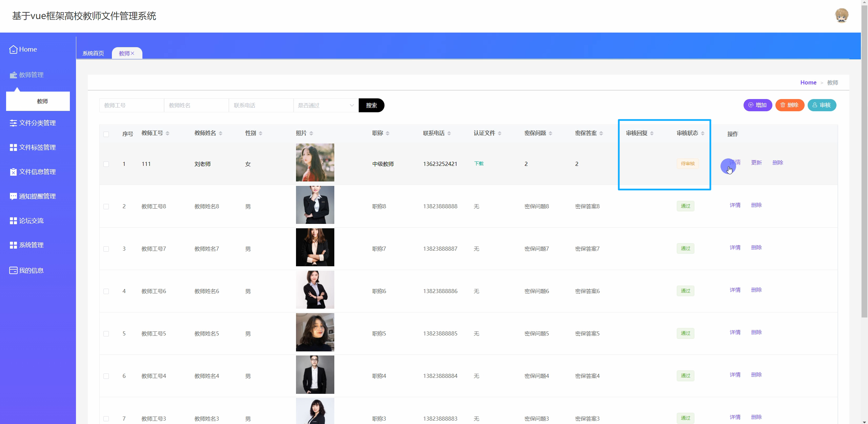
Task: Click the Home house icon in sidebar
Action: pos(13,50)
